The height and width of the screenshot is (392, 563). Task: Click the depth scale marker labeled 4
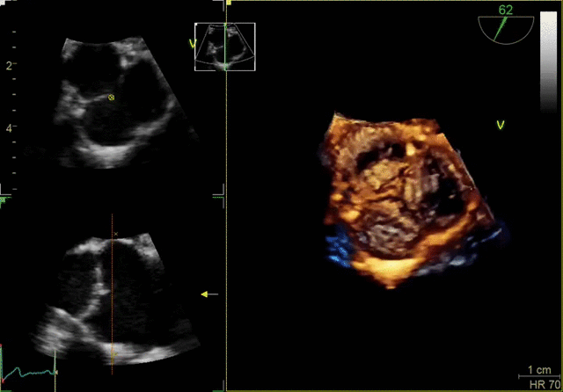(x=9, y=127)
